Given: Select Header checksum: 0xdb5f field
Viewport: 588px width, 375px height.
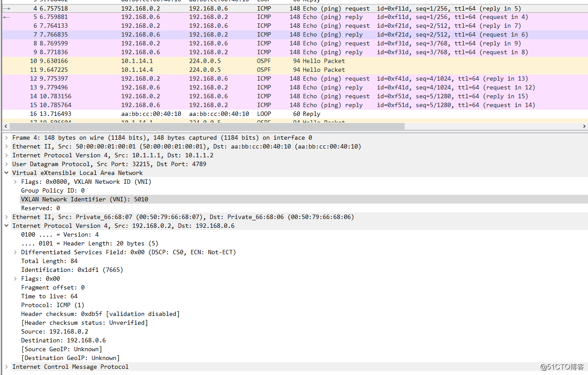Looking at the screenshot, I should 100,314.
